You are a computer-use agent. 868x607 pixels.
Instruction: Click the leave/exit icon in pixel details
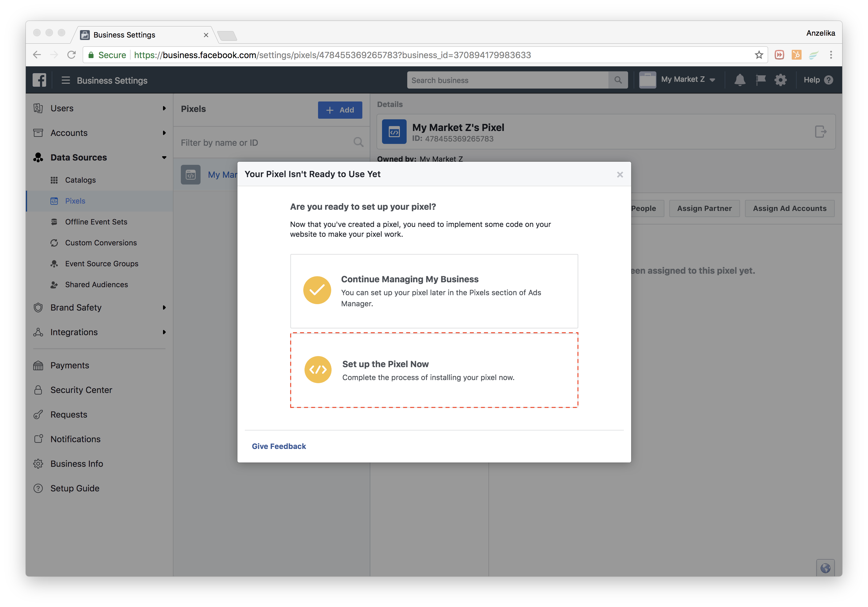820,132
